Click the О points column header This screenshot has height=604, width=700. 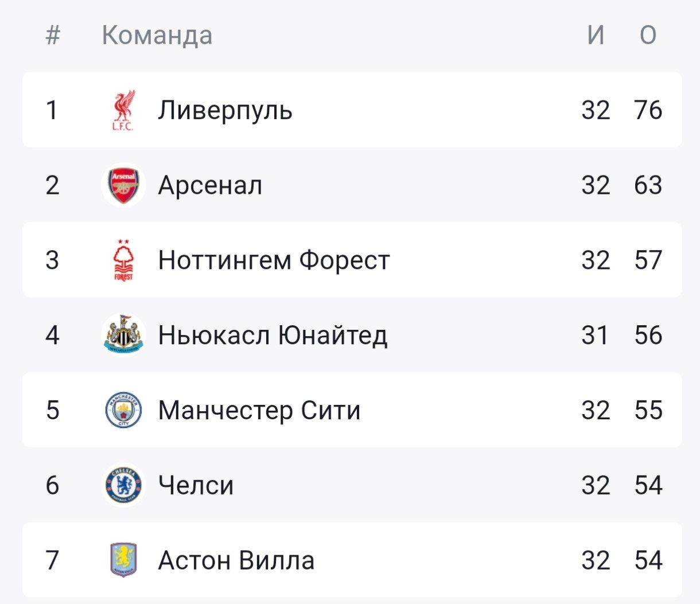[648, 35]
